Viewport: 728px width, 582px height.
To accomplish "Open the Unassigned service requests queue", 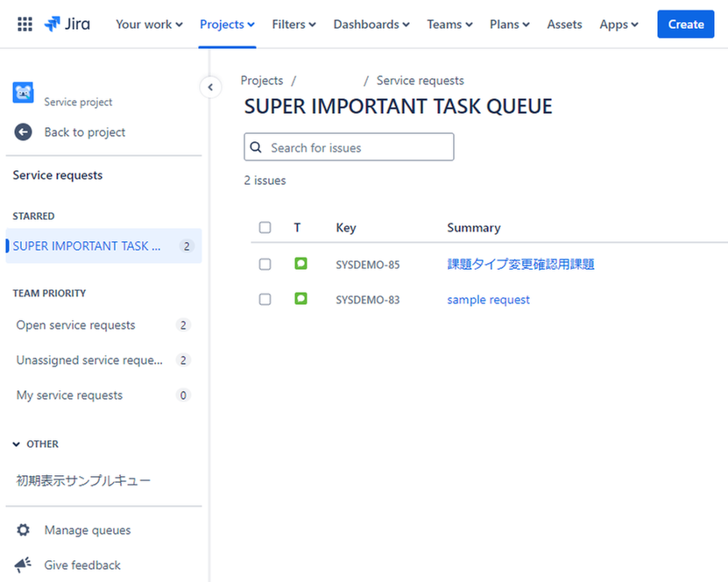I will point(104,360).
